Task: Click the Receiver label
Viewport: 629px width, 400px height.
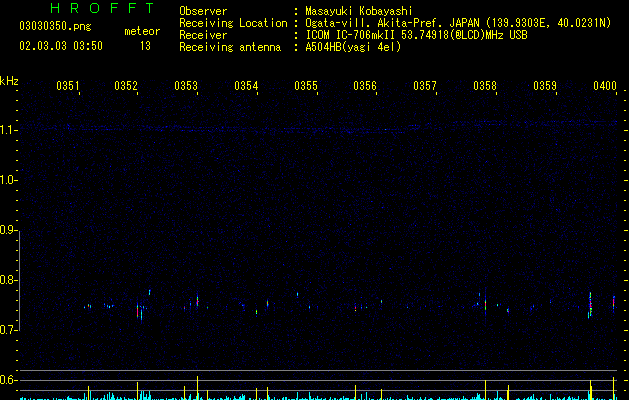Action: pos(203,35)
